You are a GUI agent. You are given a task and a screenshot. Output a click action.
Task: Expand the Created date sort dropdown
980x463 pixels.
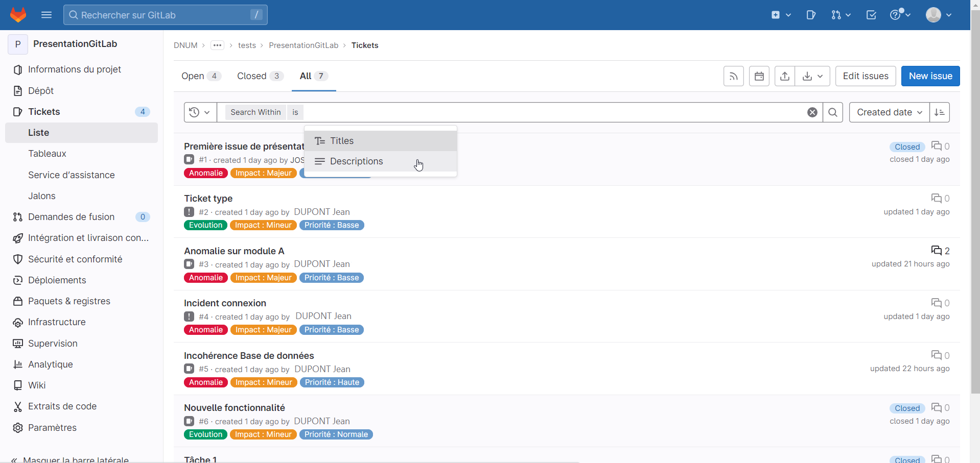click(889, 112)
